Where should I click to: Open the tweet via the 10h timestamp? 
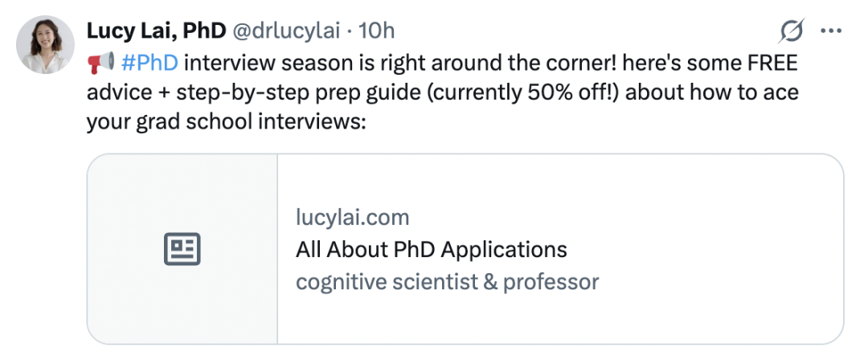coord(376,31)
